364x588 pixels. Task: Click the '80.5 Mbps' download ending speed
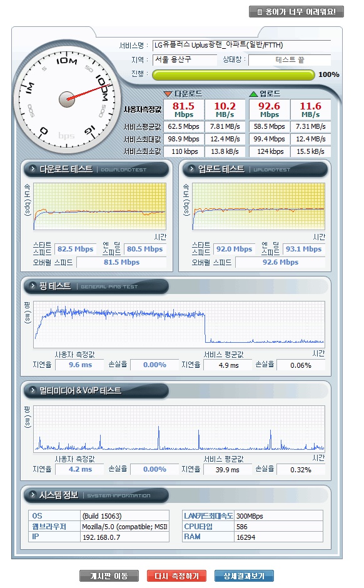pos(144,249)
